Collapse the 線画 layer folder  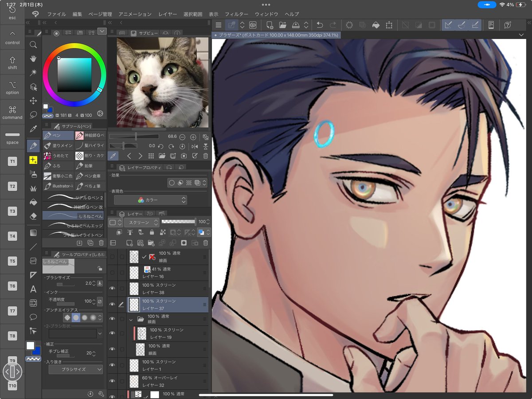pyautogui.click(x=131, y=319)
